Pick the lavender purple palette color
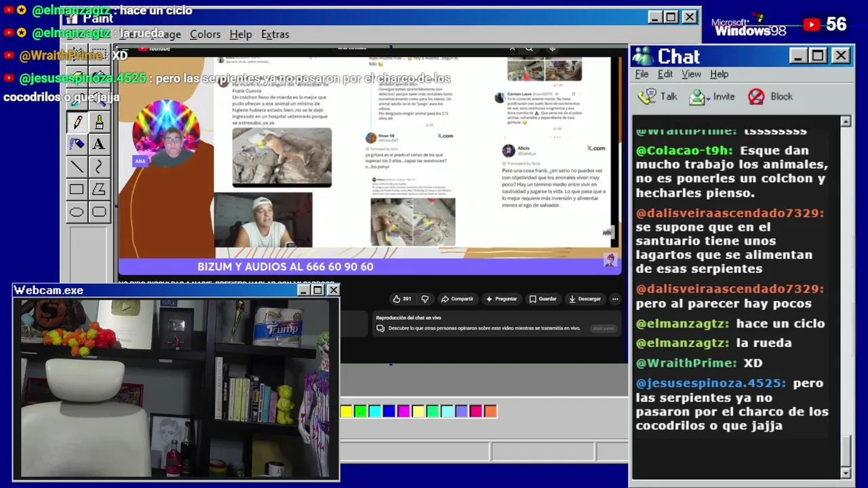 pos(461,411)
